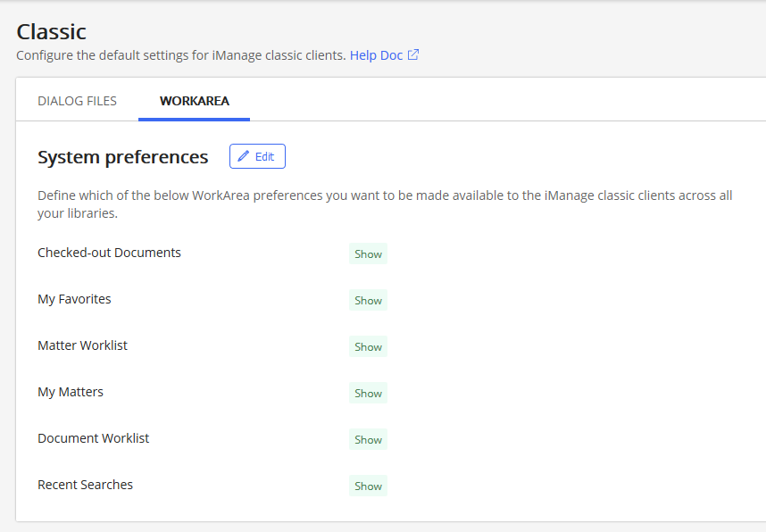The width and height of the screenshot is (766, 532).
Task: Click the Show badge for Document Worklist
Action: (368, 440)
